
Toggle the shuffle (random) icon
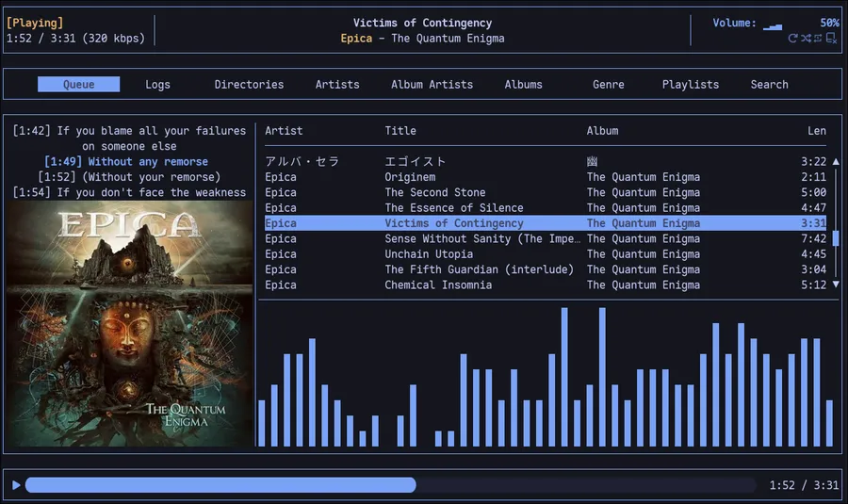(x=806, y=38)
